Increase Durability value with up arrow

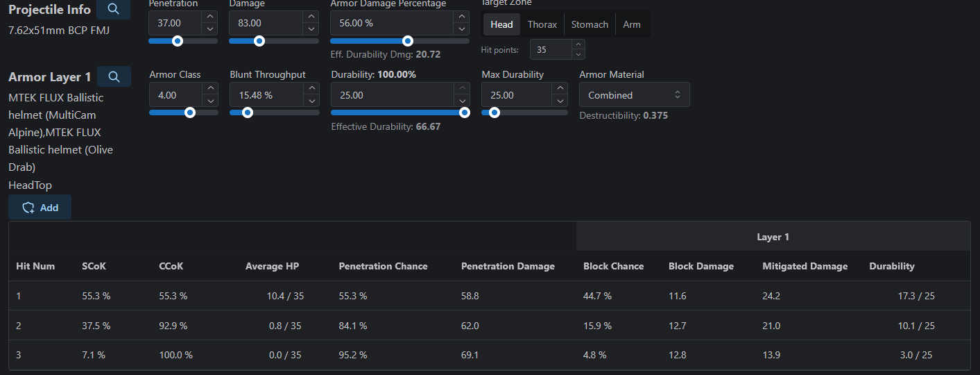[x=462, y=89]
